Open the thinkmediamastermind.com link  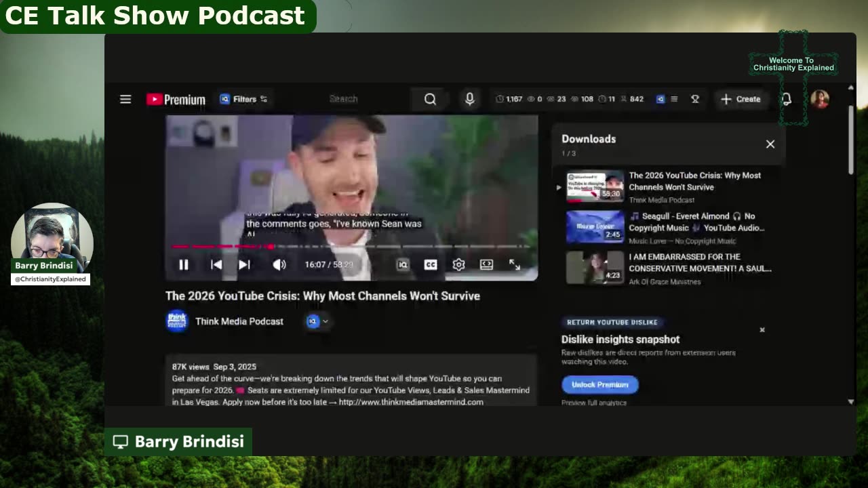point(411,402)
